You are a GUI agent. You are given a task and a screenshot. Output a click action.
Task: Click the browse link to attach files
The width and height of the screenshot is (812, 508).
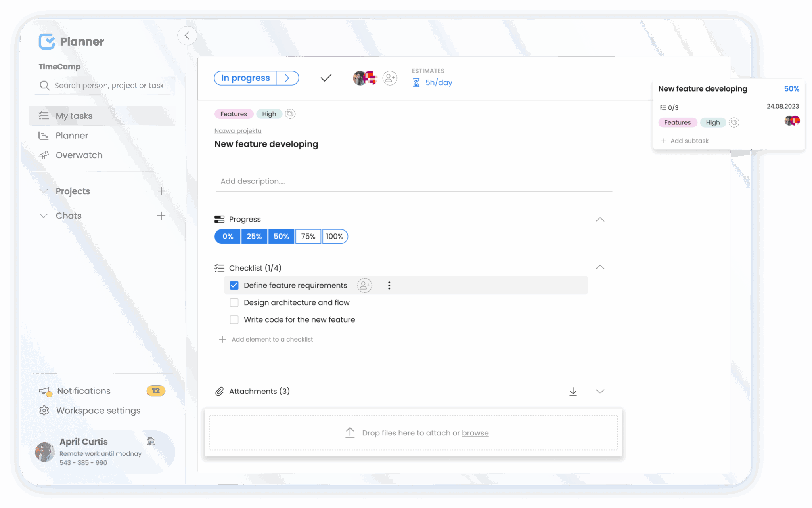click(475, 433)
